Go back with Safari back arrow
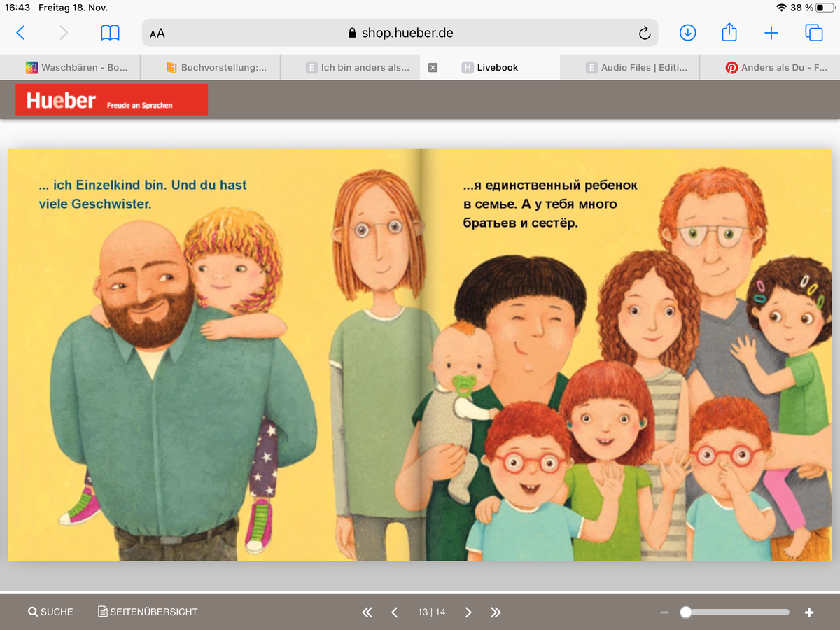840x630 pixels. (20, 33)
